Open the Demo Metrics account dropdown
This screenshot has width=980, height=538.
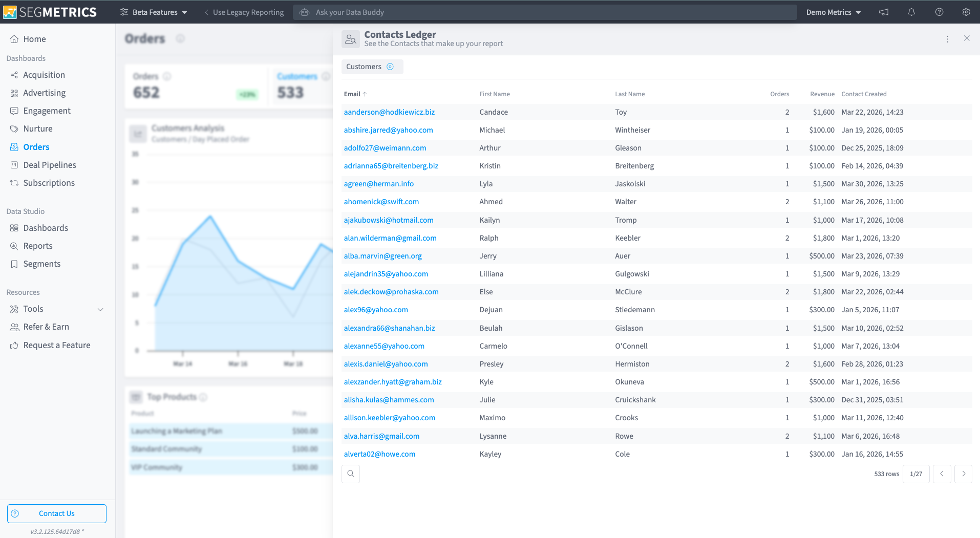(x=834, y=12)
